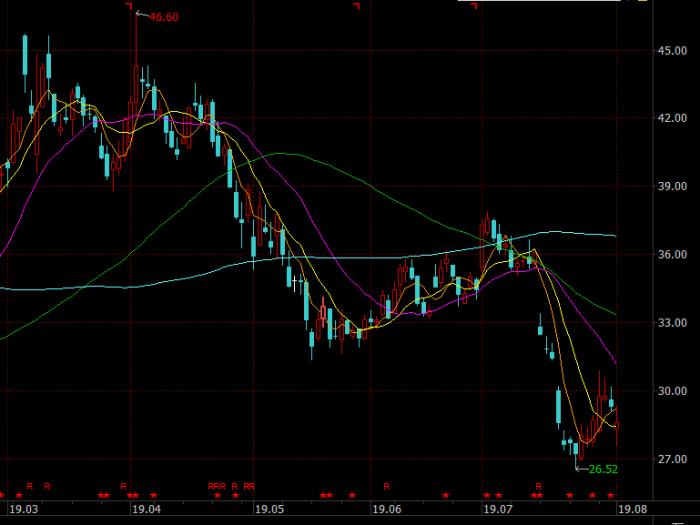Select the 27.00 price axis label
700x525 pixels.
tap(672, 459)
